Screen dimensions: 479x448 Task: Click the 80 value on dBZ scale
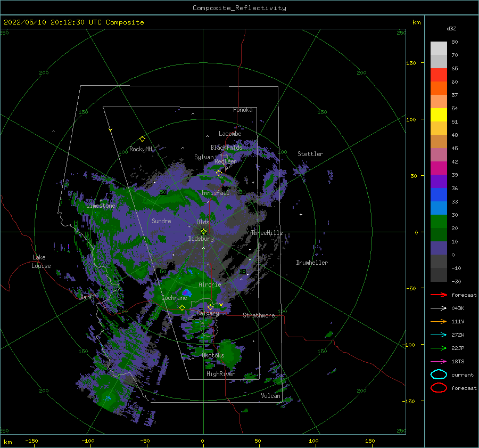pos(455,42)
